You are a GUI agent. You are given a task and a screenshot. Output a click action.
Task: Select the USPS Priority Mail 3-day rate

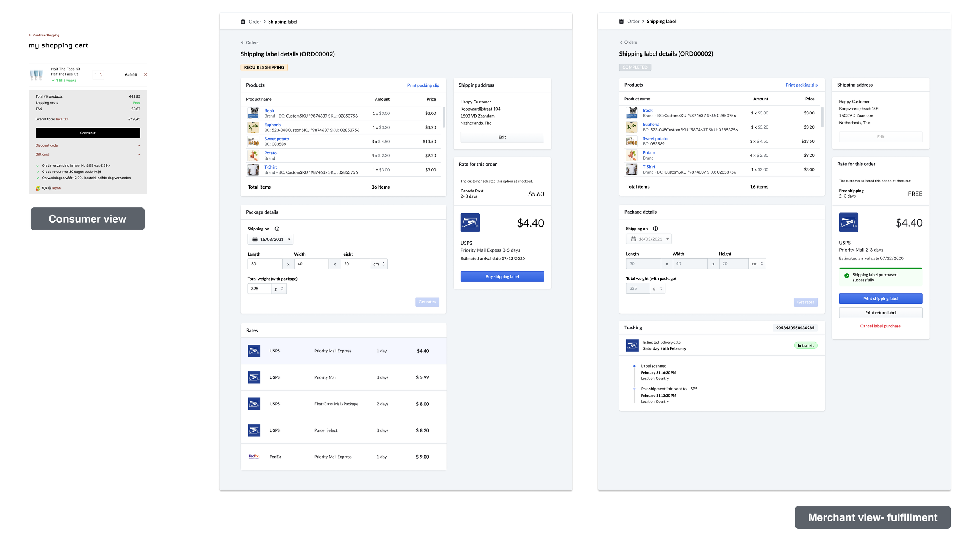coord(343,377)
